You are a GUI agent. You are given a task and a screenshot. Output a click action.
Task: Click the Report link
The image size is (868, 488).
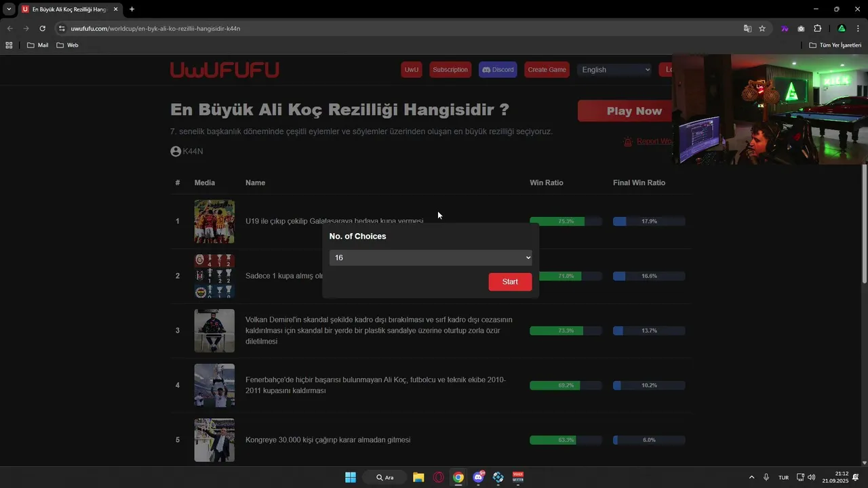[x=647, y=141]
